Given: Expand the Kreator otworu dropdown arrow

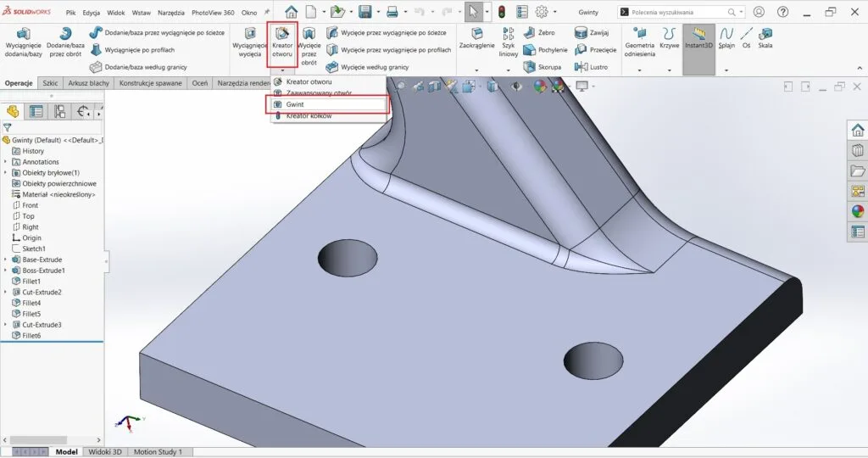Looking at the screenshot, I should pos(282,70).
